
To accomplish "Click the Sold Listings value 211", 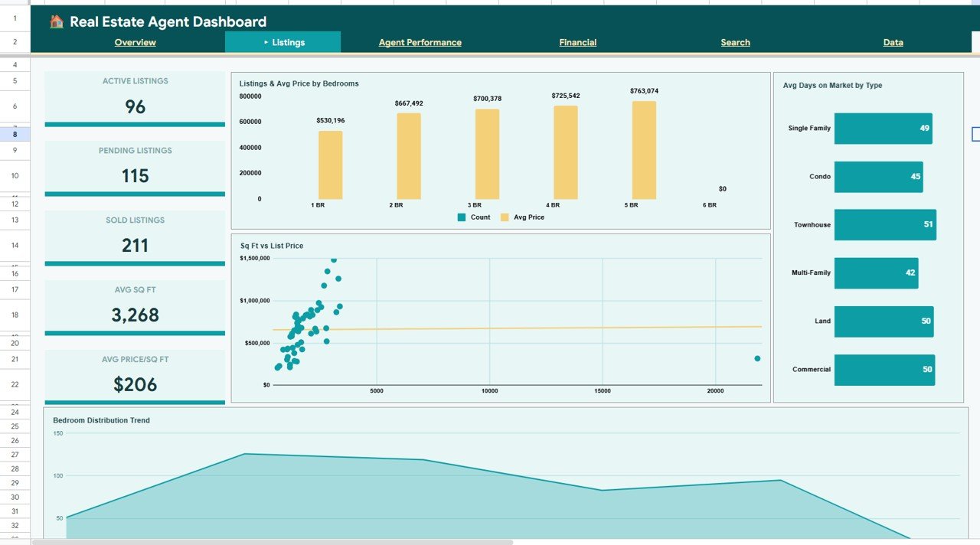I will pos(135,245).
